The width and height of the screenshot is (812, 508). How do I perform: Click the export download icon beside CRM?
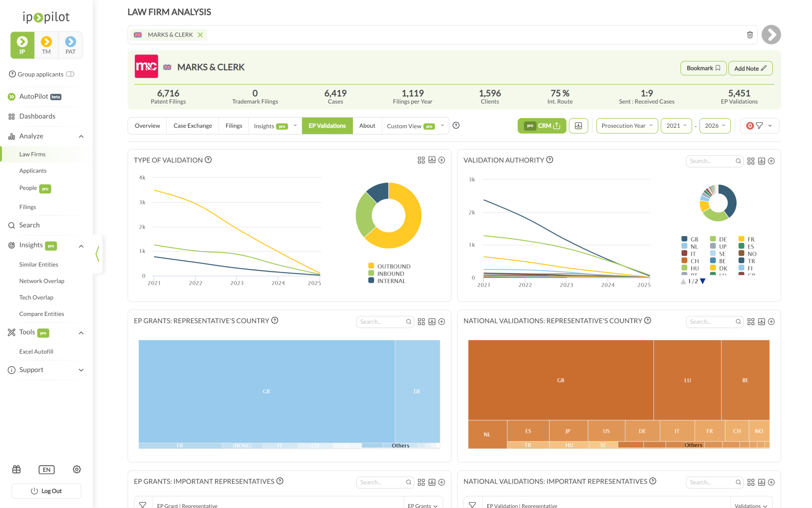[x=578, y=126]
